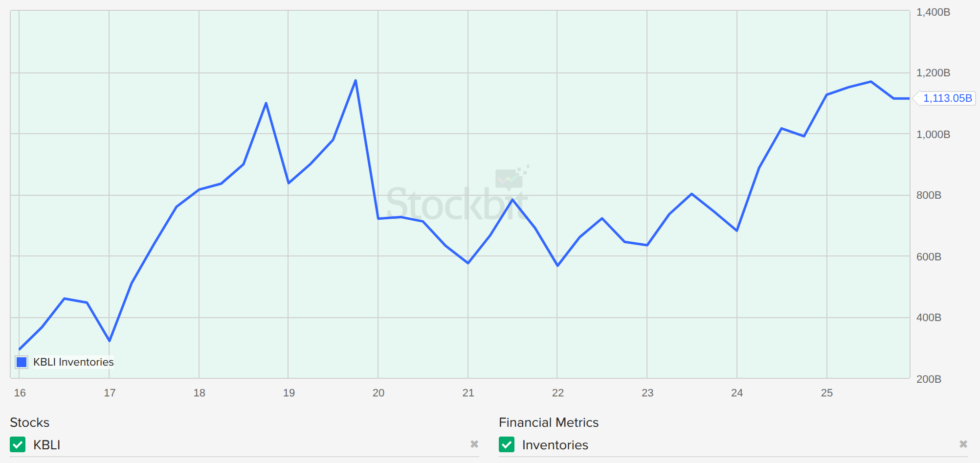Click the 16 label on the x-axis
The image size is (980, 463).
click(x=20, y=393)
